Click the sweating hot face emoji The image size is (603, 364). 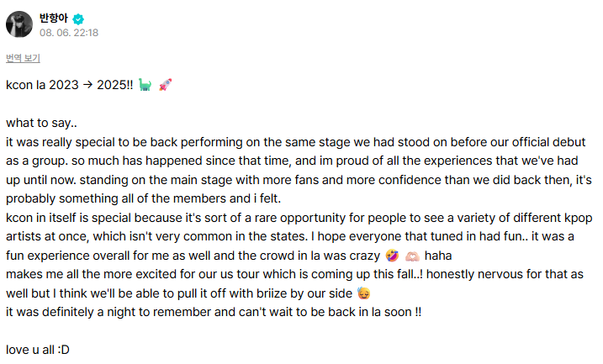[x=364, y=293]
